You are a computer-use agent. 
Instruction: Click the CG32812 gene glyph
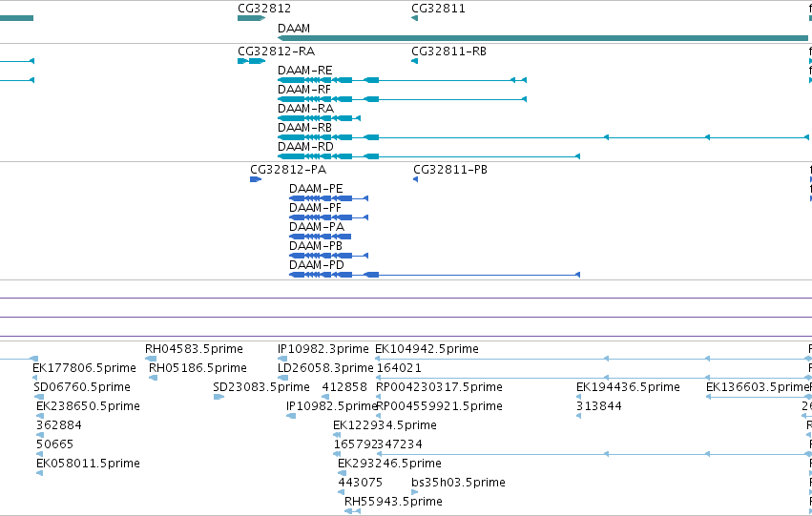pyautogui.click(x=251, y=18)
